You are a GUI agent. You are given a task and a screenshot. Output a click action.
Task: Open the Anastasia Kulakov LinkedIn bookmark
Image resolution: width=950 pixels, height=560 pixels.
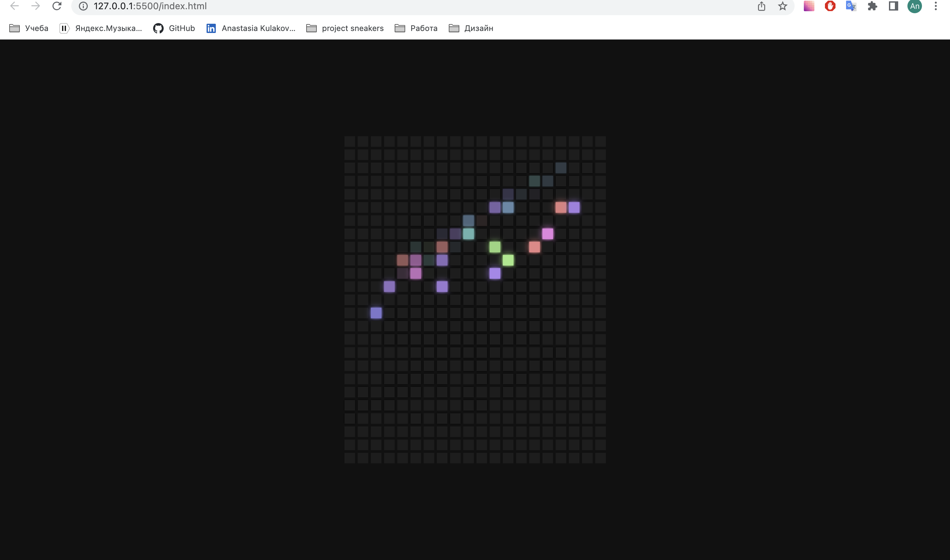[x=250, y=28]
